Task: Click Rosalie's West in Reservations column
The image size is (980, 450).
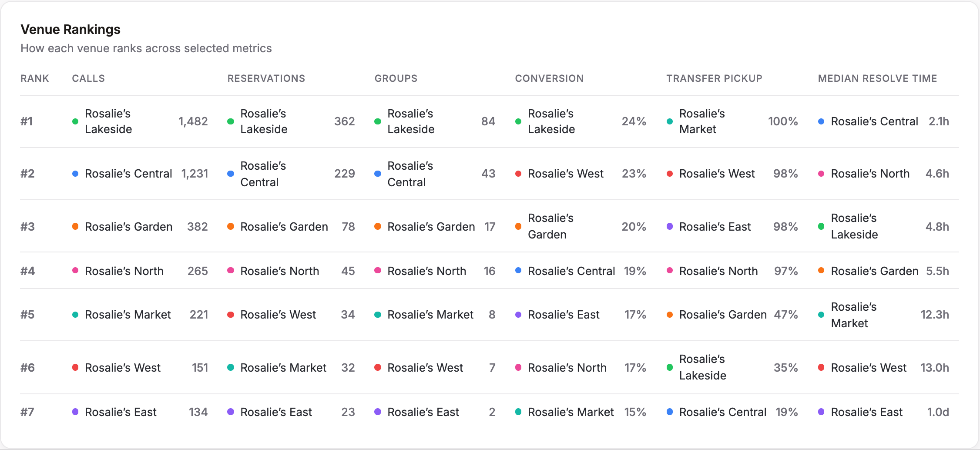Action: [278, 315]
